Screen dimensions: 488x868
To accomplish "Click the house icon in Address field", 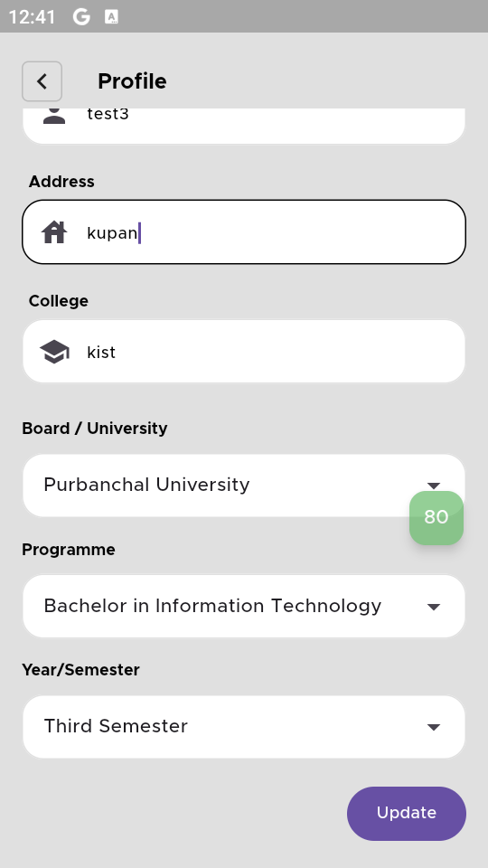I will click(54, 232).
